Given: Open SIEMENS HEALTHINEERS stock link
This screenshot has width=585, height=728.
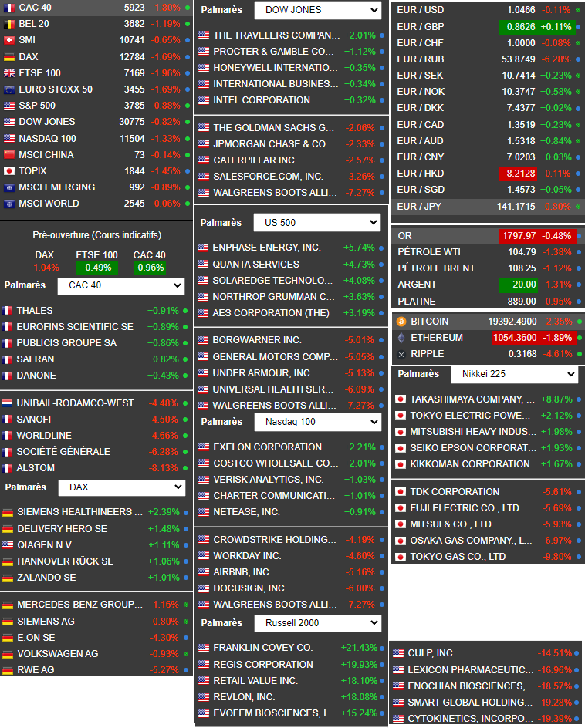Looking at the screenshot, I should click(x=80, y=512).
